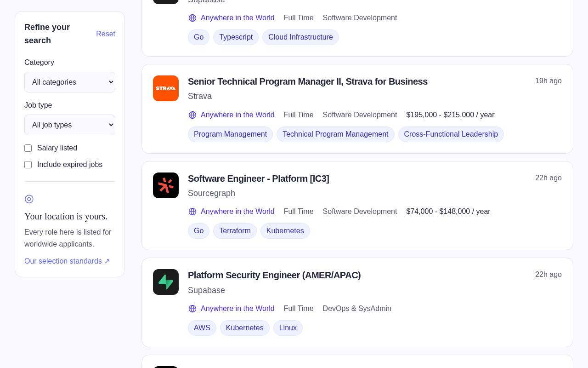This screenshot has width=588, height=368.
Task: Select the Typescript tag
Action: 236,37
